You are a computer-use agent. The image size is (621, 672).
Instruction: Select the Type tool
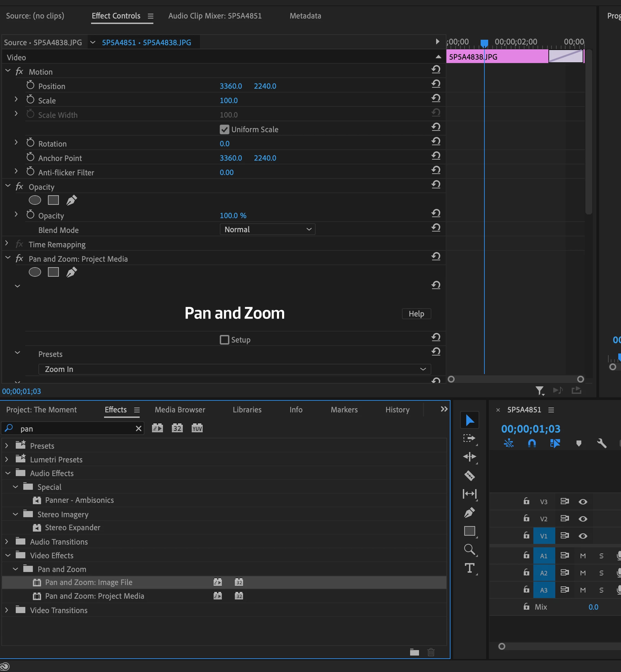pos(469,569)
